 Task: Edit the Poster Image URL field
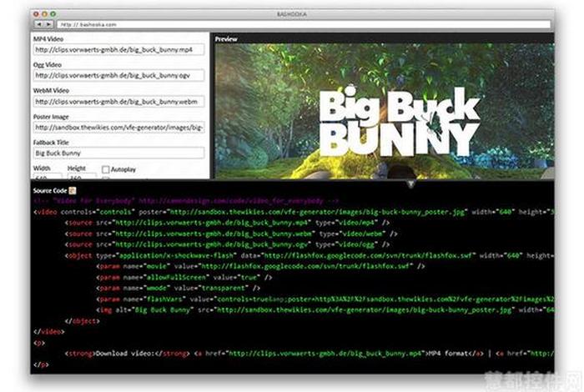118,128
